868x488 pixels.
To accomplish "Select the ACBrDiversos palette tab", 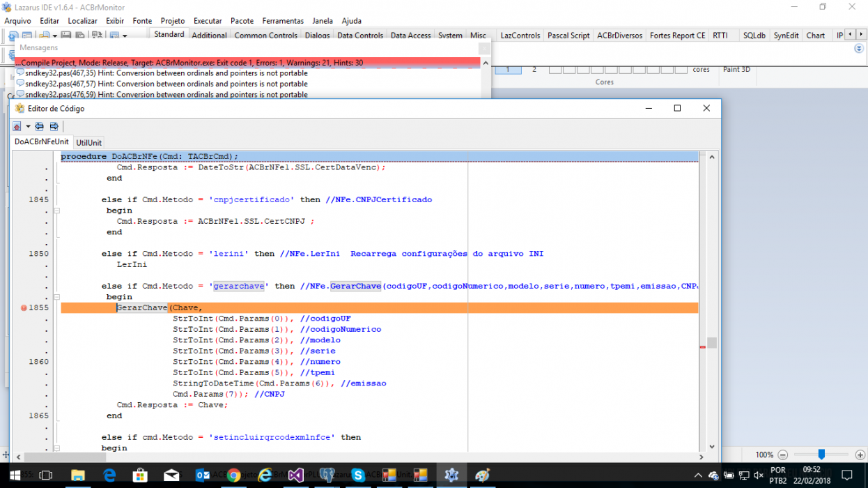I will tap(619, 36).
